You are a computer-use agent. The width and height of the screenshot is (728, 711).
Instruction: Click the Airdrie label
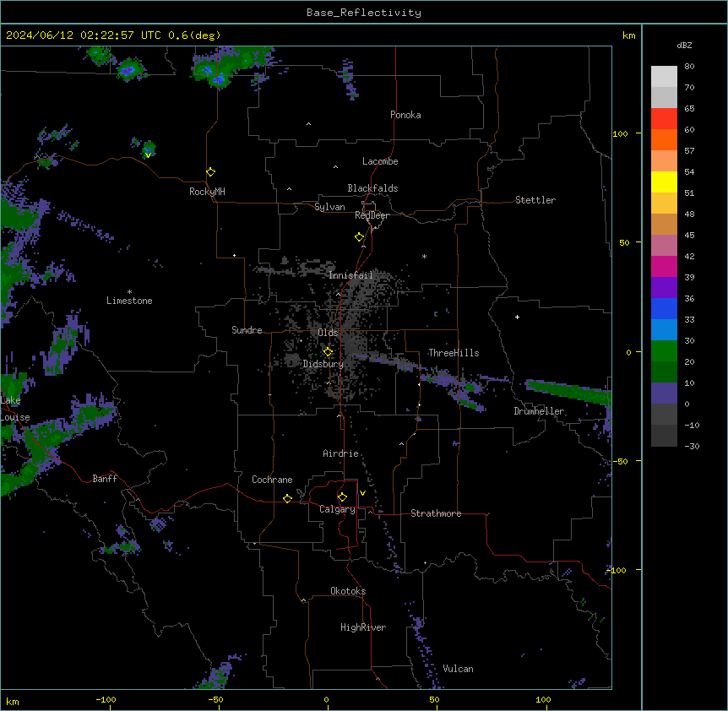pos(341,453)
